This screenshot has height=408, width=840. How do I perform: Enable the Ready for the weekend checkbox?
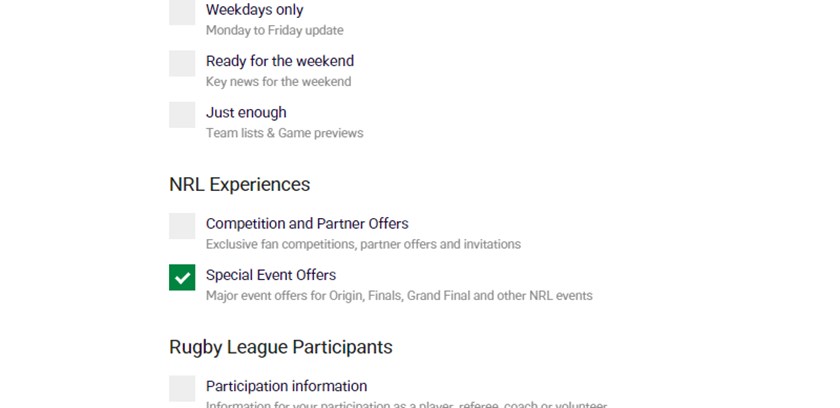point(182,63)
